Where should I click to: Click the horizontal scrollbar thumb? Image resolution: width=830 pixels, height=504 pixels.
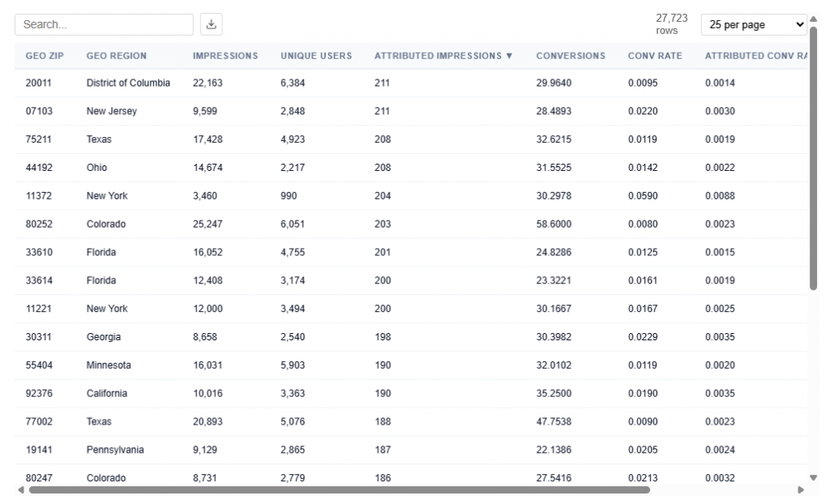click(x=339, y=489)
